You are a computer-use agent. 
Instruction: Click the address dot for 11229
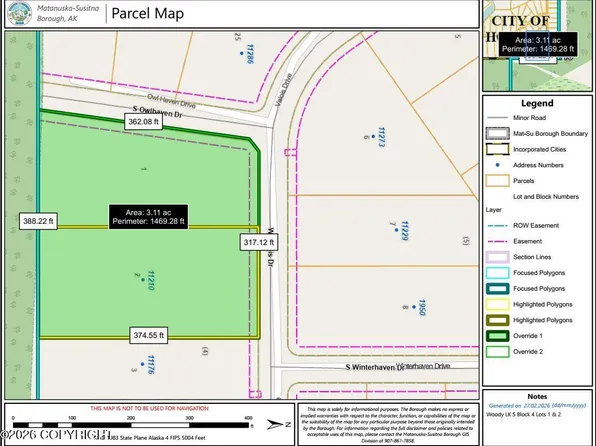point(396,230)
